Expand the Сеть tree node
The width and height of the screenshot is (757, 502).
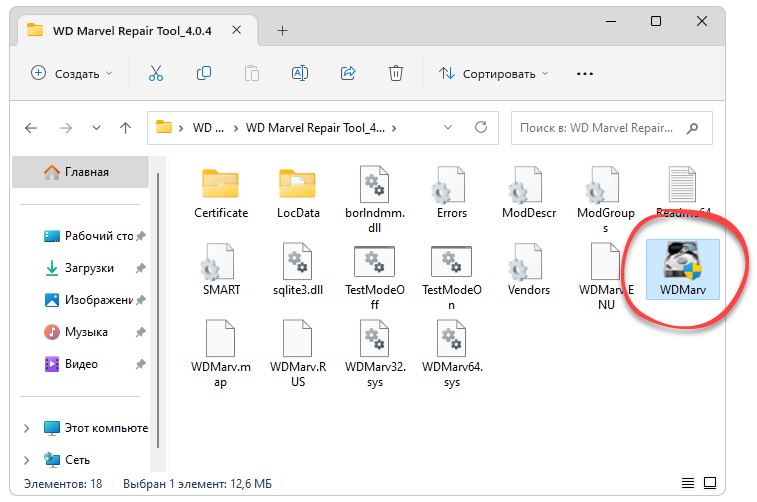(27, 460)
